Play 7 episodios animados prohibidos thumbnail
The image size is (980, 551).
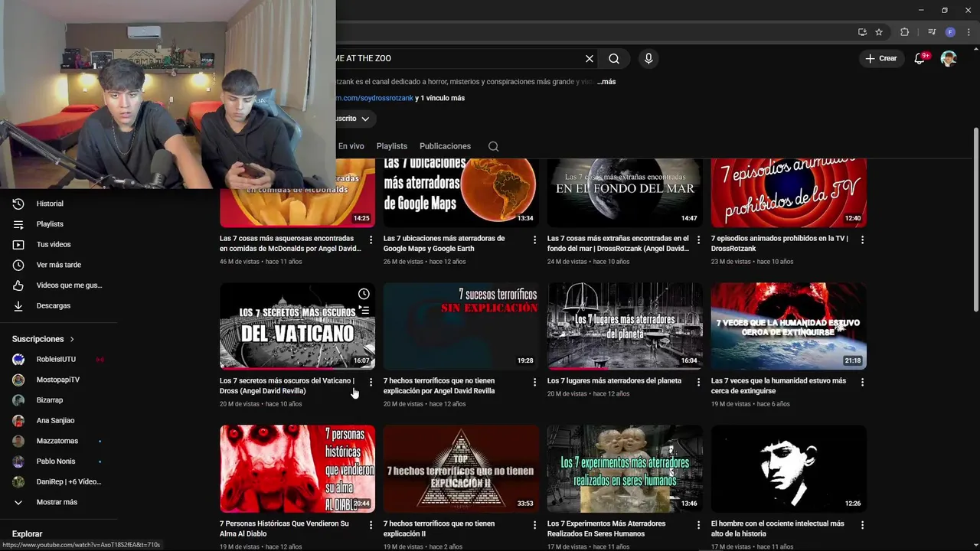tap(789, 192)
